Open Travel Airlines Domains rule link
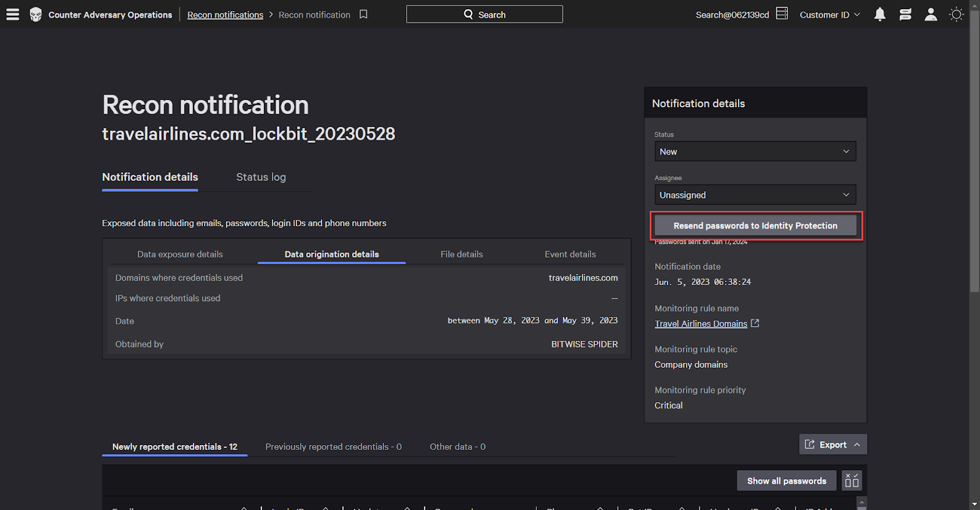Image resolution: width=980 pixels, height=510 pixels. pyautogui.click(x=701, y=324)
